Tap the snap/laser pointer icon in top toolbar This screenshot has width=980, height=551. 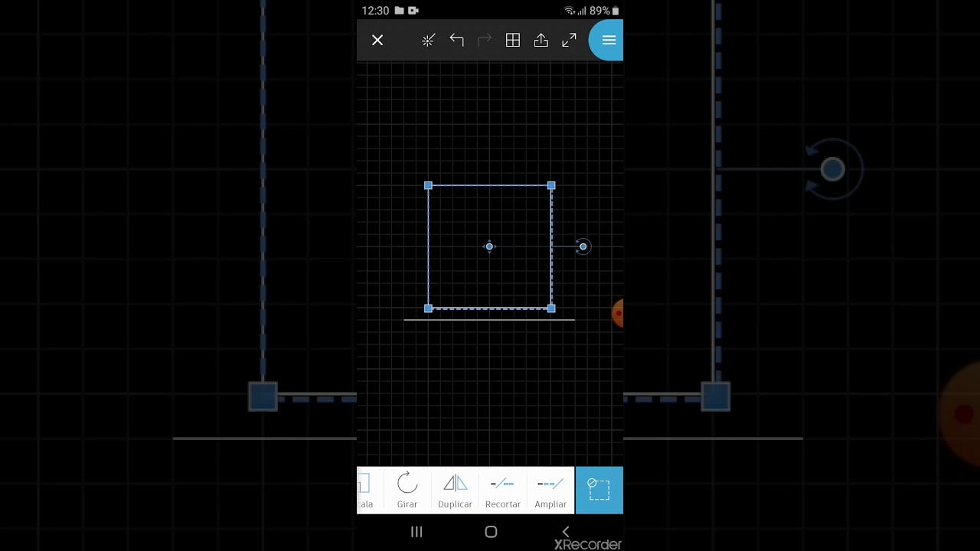coord(428,41)
